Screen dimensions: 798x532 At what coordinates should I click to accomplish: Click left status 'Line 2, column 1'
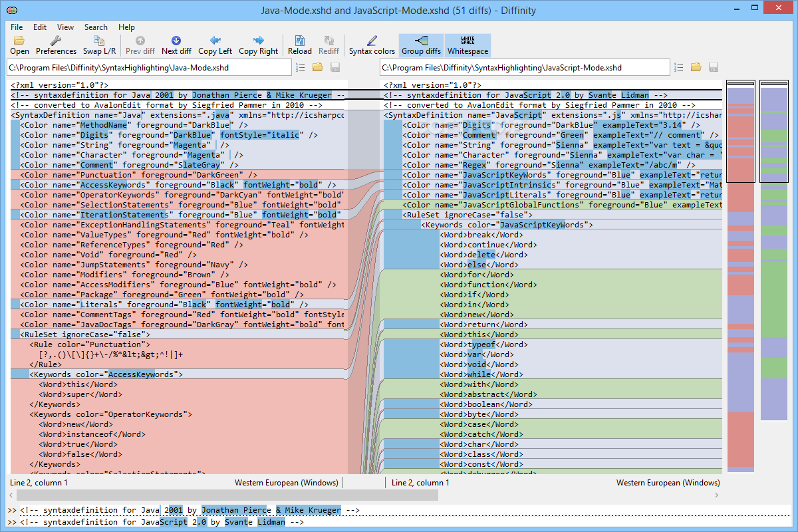pyautogui.click(x=39, y=483)
